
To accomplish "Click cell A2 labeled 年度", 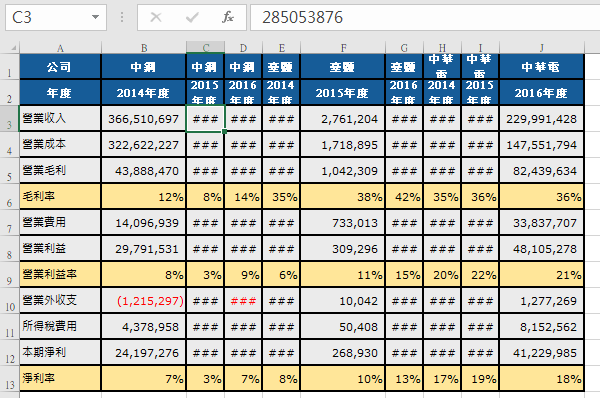I will [60, 92].
